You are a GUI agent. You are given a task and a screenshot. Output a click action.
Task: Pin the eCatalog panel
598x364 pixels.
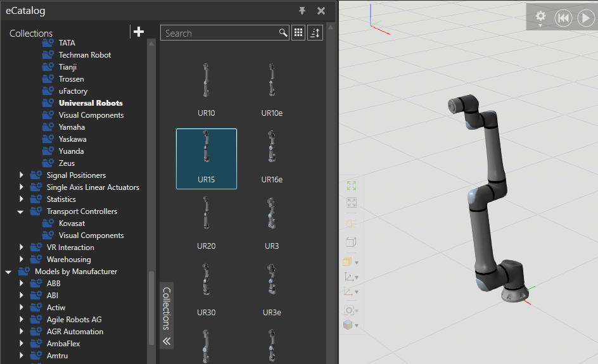pyautogui.click(x=302, y=11)
